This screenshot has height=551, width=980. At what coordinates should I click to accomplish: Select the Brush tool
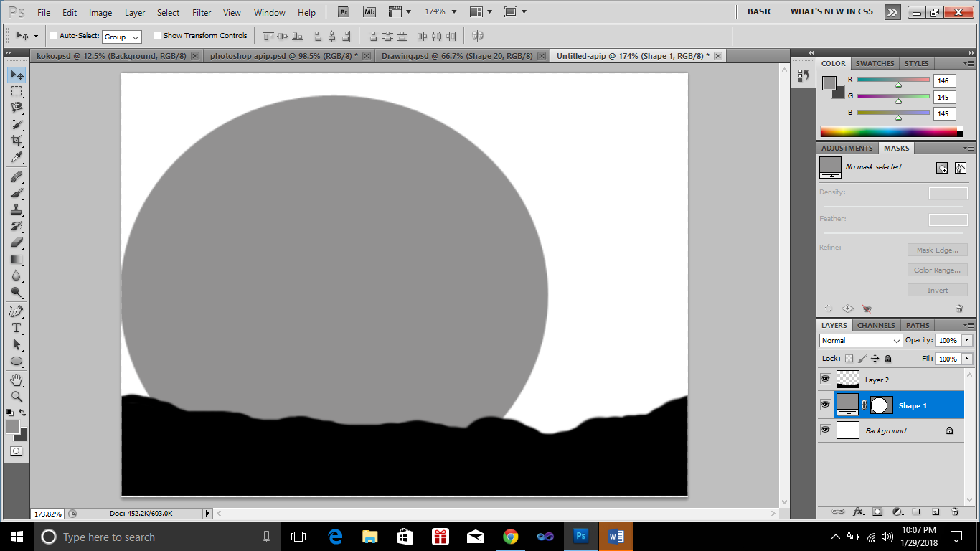click(17, 194)
